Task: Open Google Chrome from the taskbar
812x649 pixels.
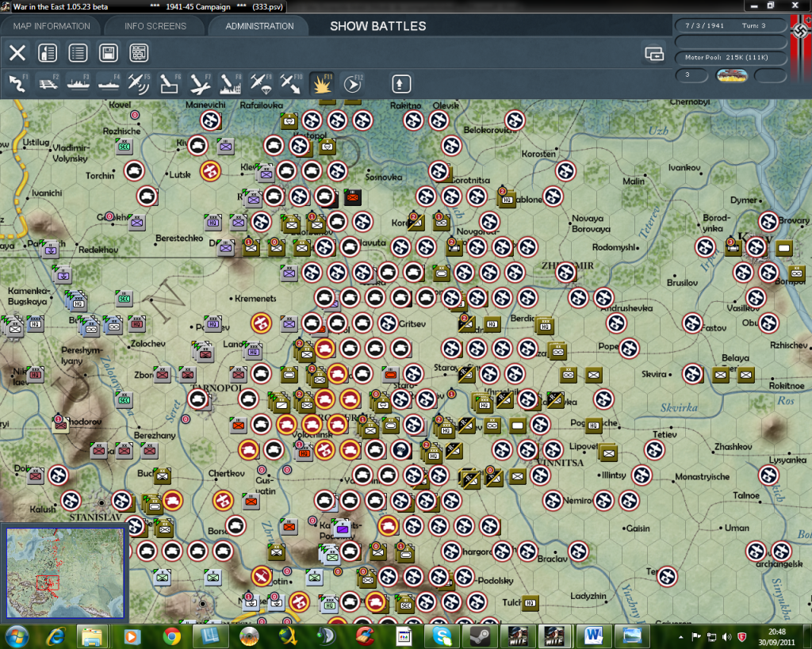Action: [172, 636]
